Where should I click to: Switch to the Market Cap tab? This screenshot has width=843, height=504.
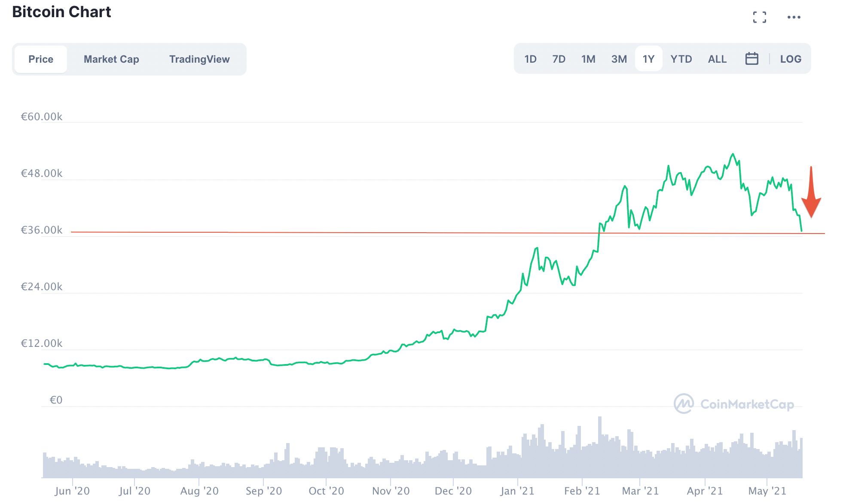(111, 59)
